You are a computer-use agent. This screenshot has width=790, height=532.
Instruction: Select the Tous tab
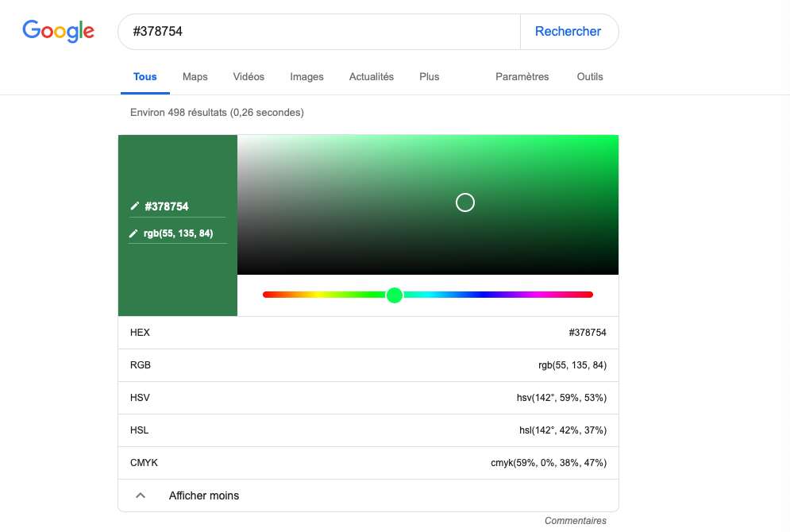[x=145, y=77]
